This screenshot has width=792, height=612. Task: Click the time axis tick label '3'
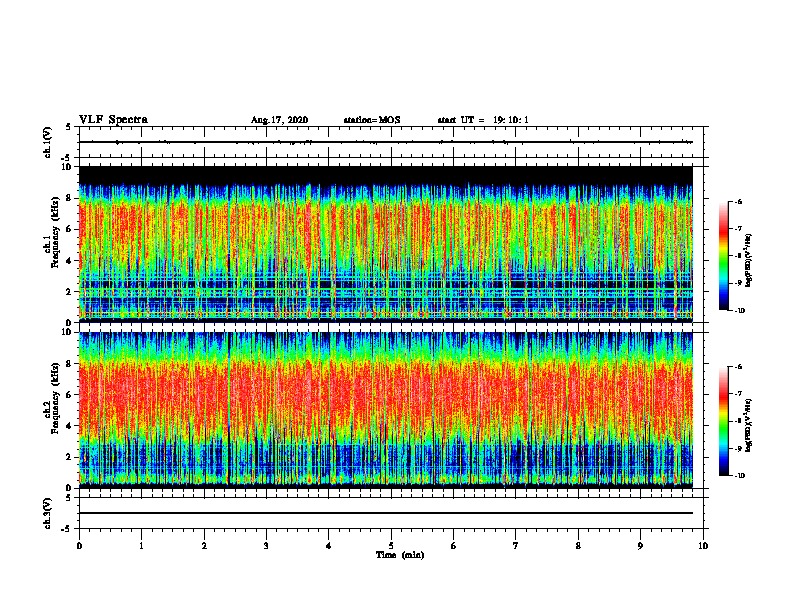point(266,546)
